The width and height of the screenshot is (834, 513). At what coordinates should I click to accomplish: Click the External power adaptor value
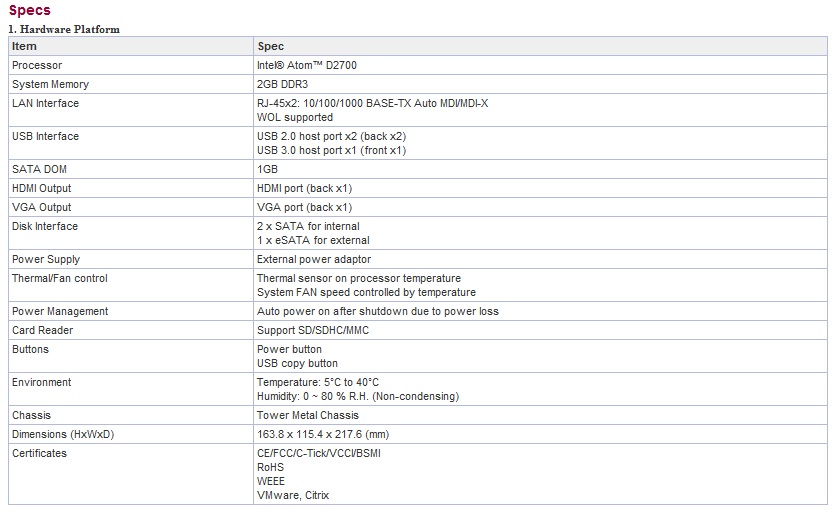[313, 259]
